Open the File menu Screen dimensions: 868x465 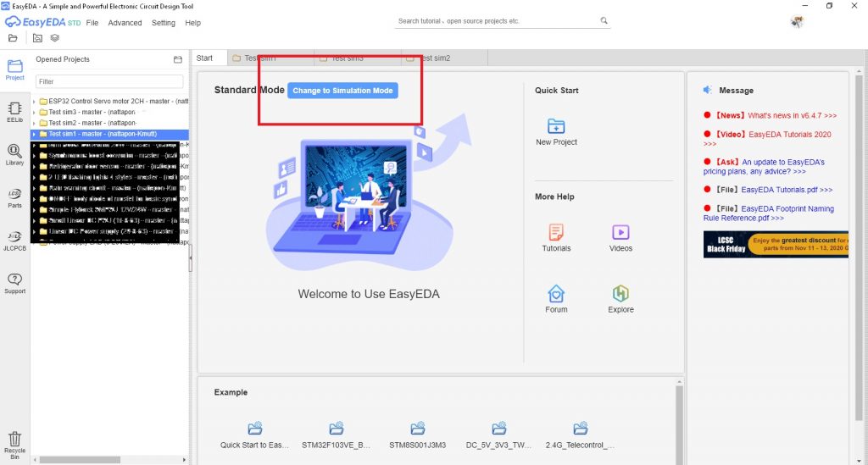(92, 23)
